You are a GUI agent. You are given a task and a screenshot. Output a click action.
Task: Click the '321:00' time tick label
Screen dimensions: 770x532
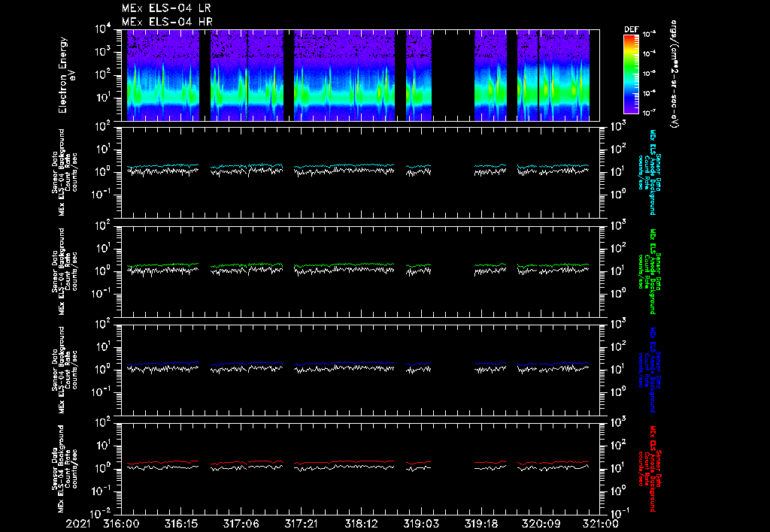(600, 524)
